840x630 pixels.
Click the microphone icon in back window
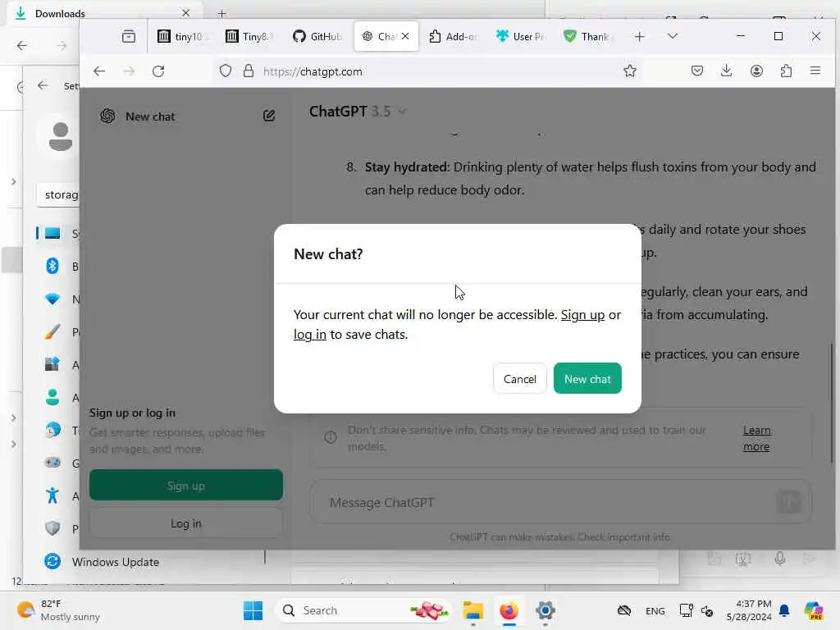point(780,559)
